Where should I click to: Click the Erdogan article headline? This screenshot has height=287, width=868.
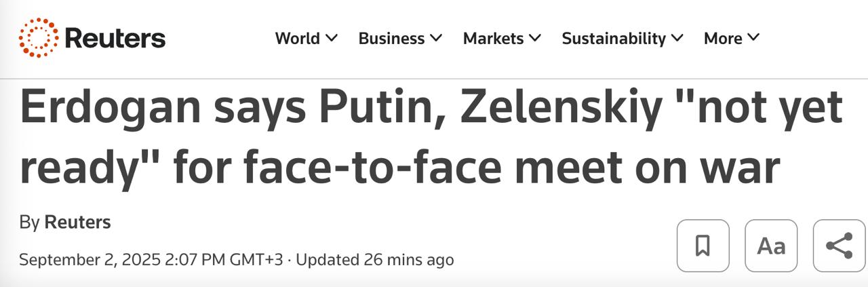tap(431, 137)
